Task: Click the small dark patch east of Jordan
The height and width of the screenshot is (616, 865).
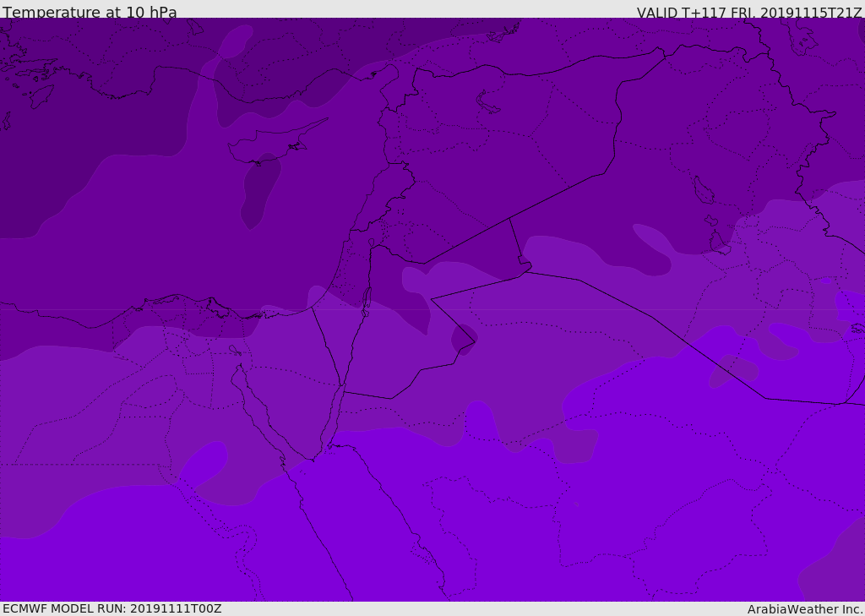Action: click(464, 339)
